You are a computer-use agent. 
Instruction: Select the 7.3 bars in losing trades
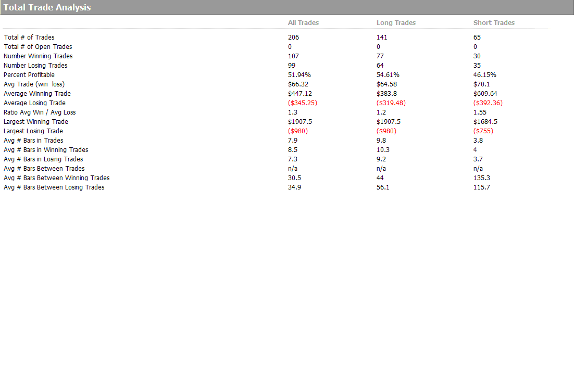click(x=293, y=159)
